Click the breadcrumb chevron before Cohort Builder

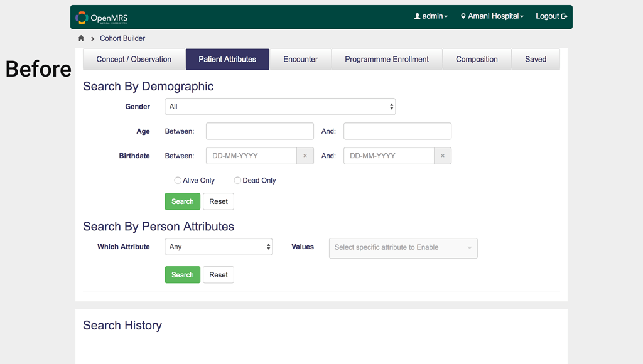(x=92, y=38)
